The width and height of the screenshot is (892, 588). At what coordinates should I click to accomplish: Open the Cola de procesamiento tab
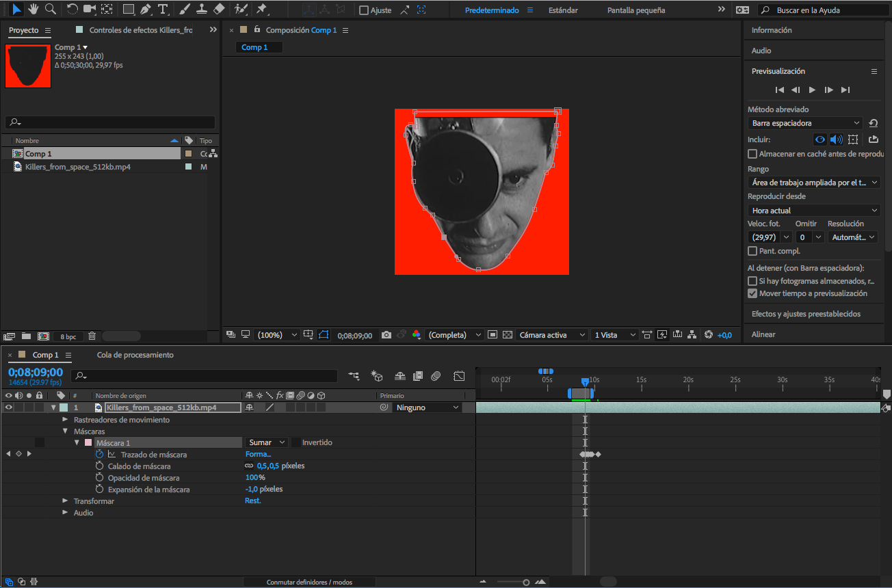[135, 355]
